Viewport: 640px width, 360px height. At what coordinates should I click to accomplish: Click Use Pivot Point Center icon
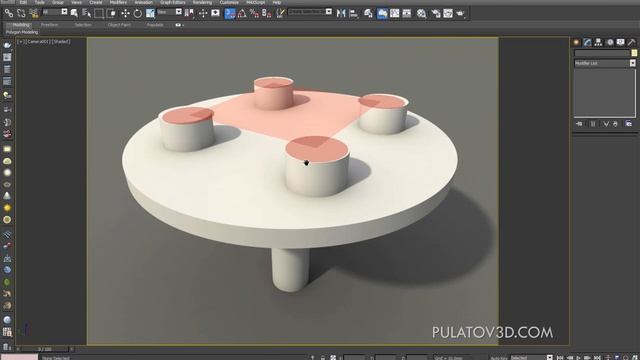(x=189, y=13)
